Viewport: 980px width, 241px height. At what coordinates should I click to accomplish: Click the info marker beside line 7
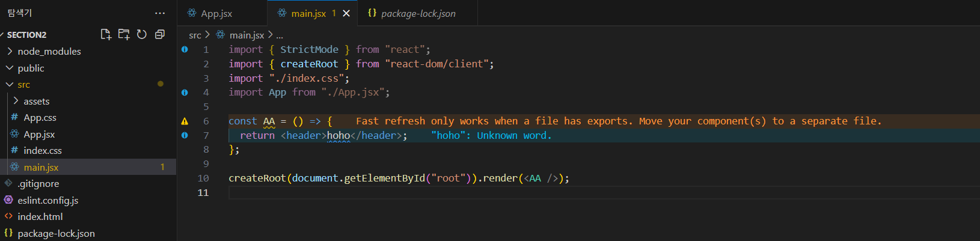[x=185, y=135]
